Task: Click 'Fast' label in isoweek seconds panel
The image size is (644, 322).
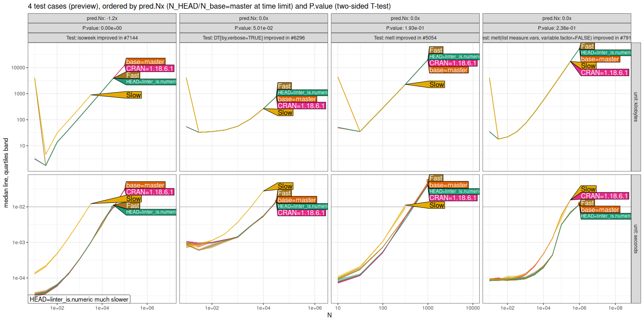Action: 132,206
